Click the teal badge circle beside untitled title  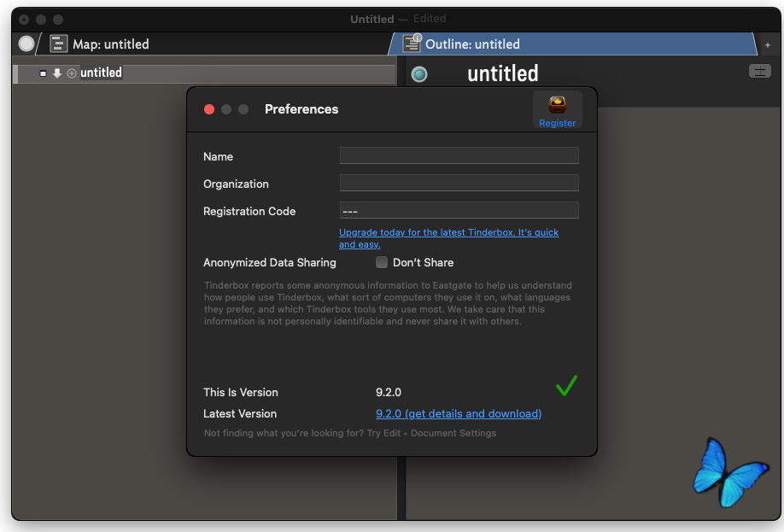click(x=419, y=74)
